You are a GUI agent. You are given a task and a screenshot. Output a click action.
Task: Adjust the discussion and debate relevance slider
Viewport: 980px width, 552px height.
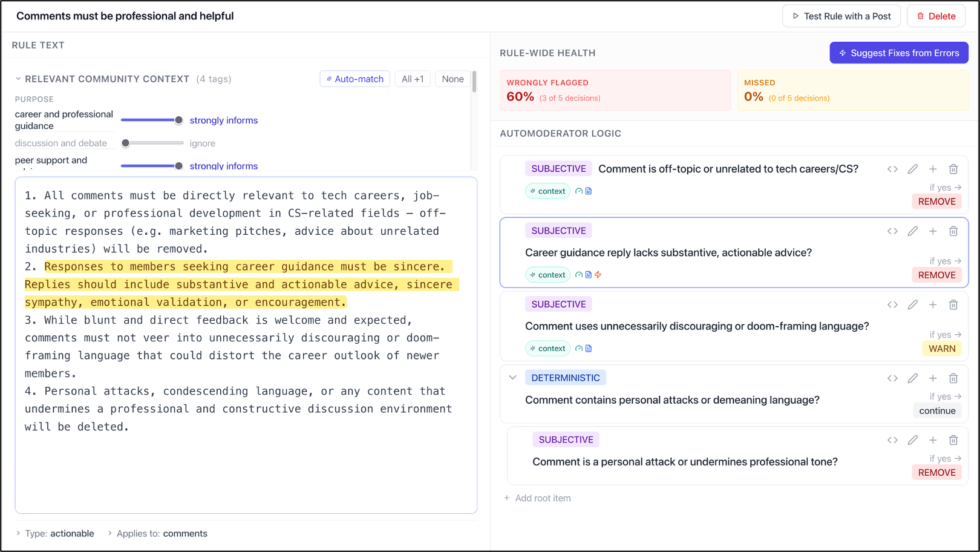pos(152,143)
